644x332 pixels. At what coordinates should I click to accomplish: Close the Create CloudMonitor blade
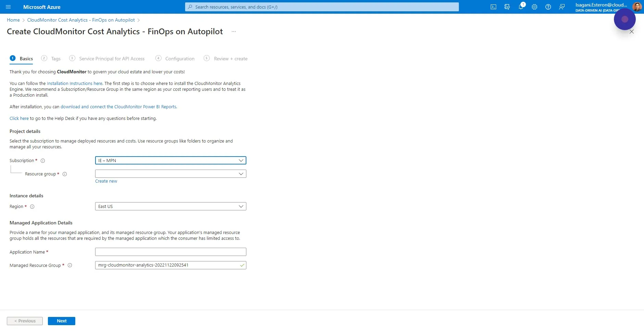click(x=632, y=32)
